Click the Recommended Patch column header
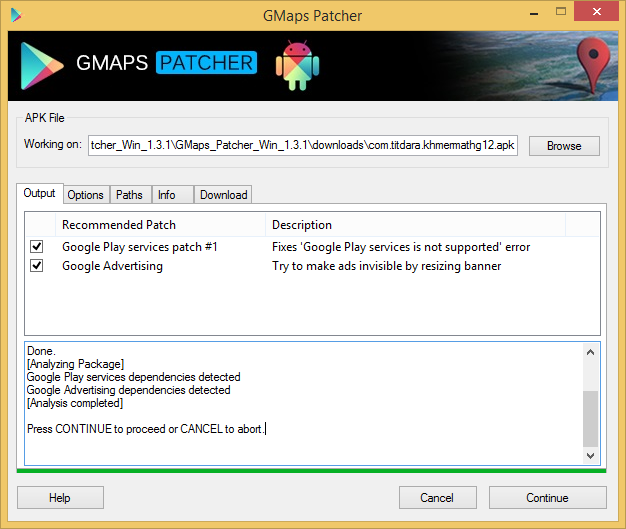Image resolution: width=626 pixels, height=529 pixels. tap(160, 225)
